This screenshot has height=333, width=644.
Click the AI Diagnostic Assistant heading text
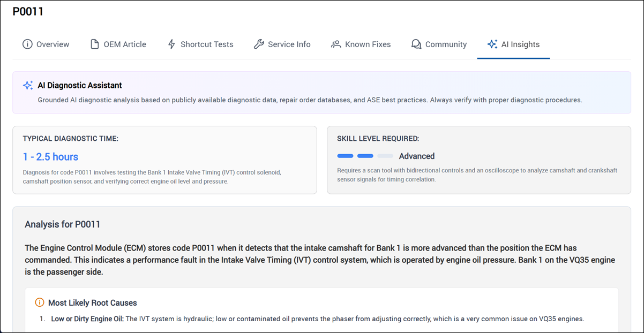80,85
